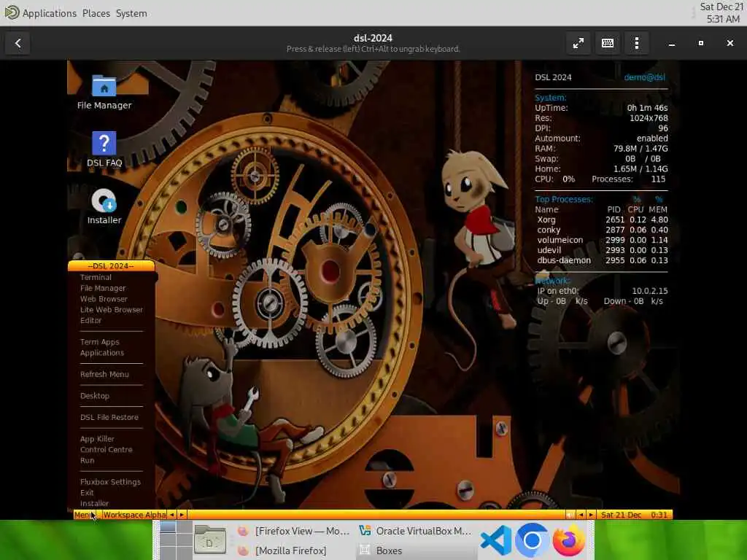Switch to Oracle VirtualBox Manager taskbar entry

[x=415, y=531]
